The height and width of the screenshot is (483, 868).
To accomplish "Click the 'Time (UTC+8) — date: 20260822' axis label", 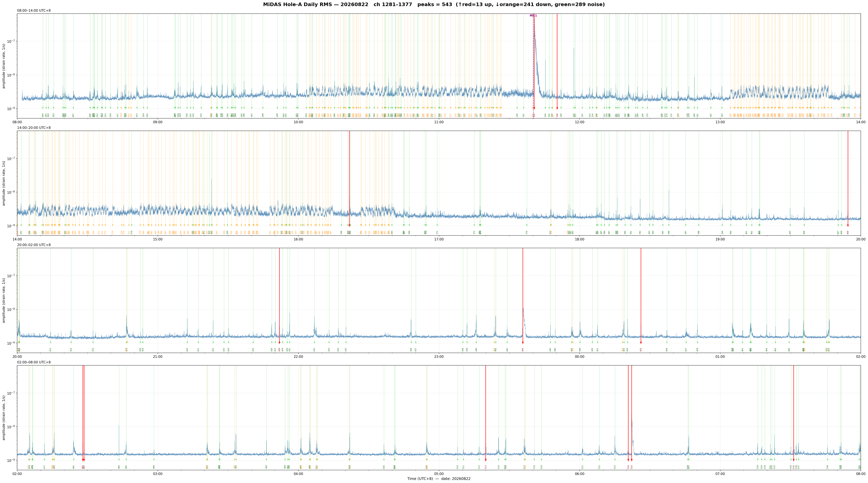I will (439, 479).
